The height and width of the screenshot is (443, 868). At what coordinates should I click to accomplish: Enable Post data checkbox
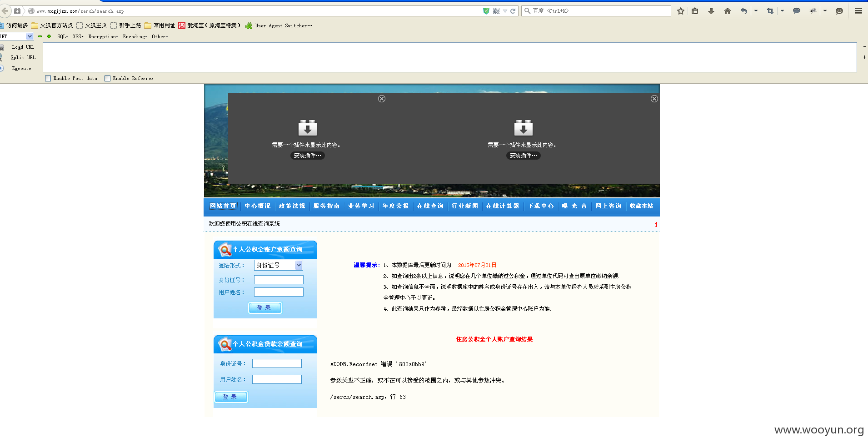click(48, 78)
